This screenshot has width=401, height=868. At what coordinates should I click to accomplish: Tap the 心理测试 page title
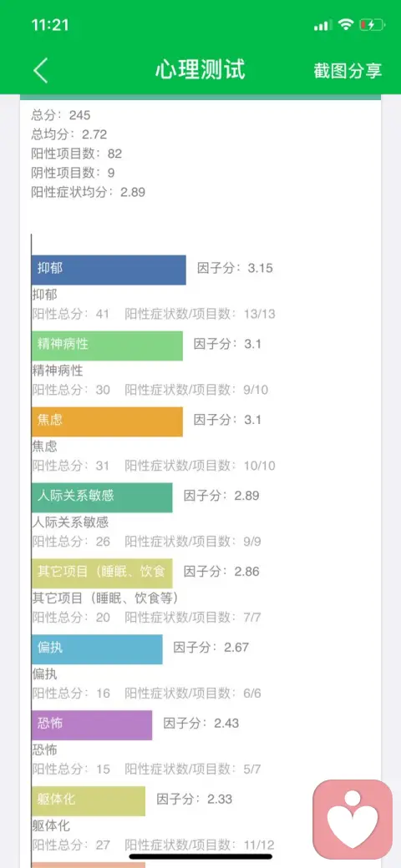click(200, 70)
